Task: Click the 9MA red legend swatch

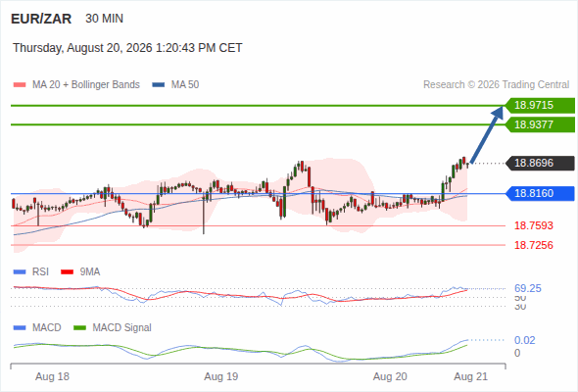Action: click(67, 272)
